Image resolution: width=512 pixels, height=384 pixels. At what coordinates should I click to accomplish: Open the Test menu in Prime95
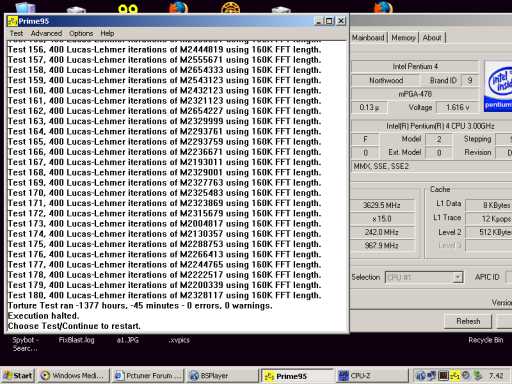(x=16, y=33)
